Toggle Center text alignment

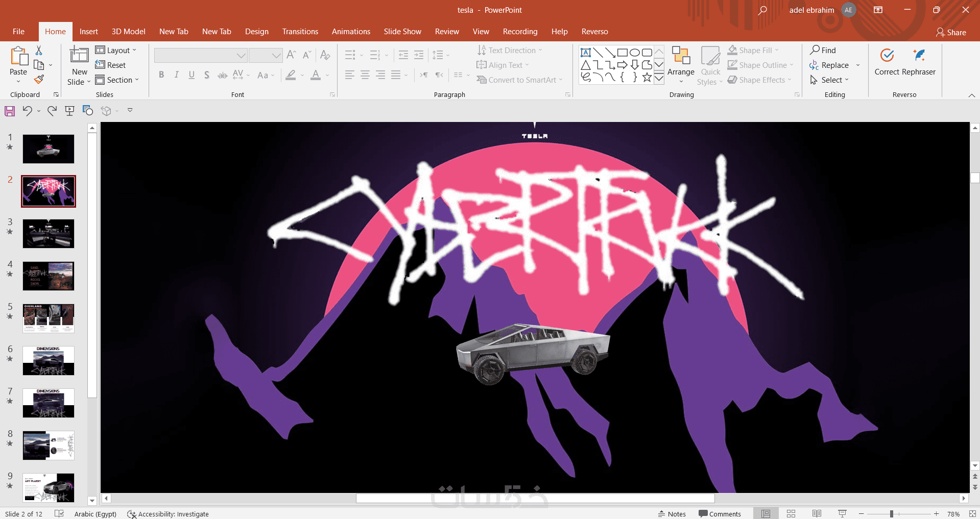[x=365, y=75]
